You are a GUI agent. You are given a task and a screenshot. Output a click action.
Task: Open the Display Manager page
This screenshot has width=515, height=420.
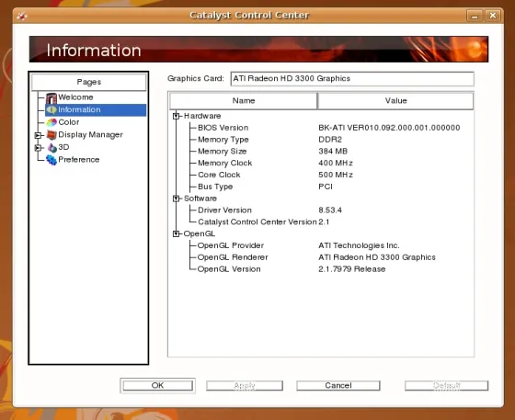pos(90,134)
